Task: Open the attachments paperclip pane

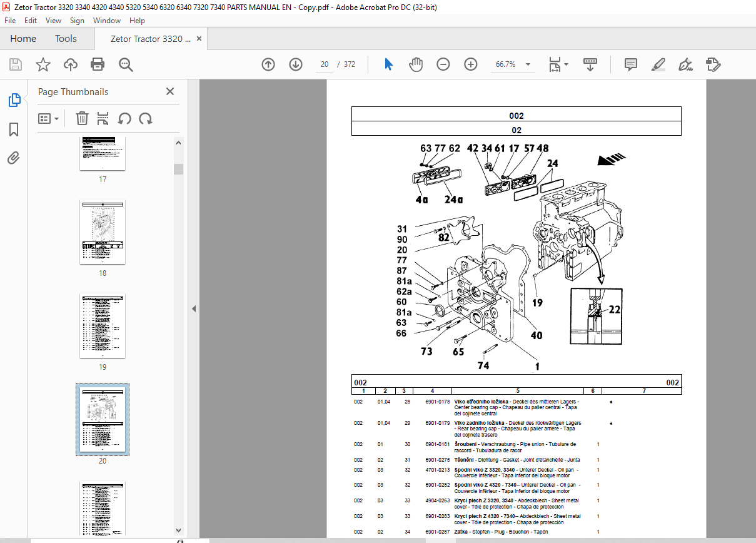Action: (14, 158)
